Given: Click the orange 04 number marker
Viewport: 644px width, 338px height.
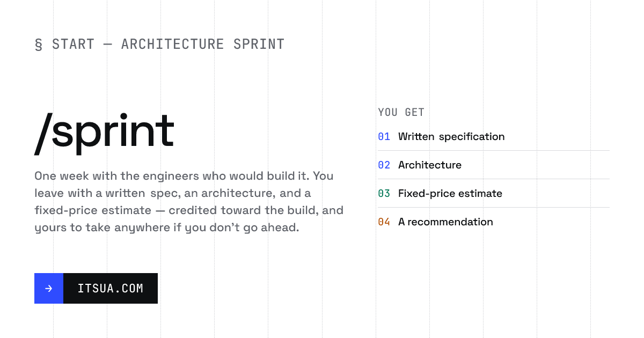Looking at the screenshot, I should [384, 222].
